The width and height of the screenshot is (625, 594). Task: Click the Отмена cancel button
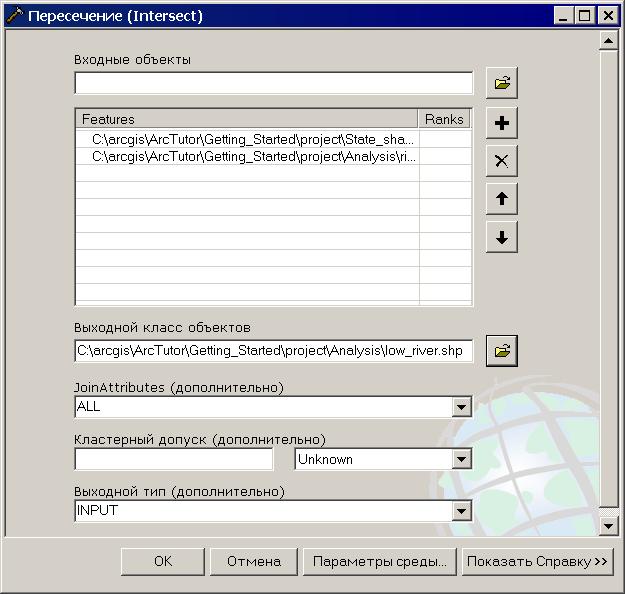coord(254,561)
